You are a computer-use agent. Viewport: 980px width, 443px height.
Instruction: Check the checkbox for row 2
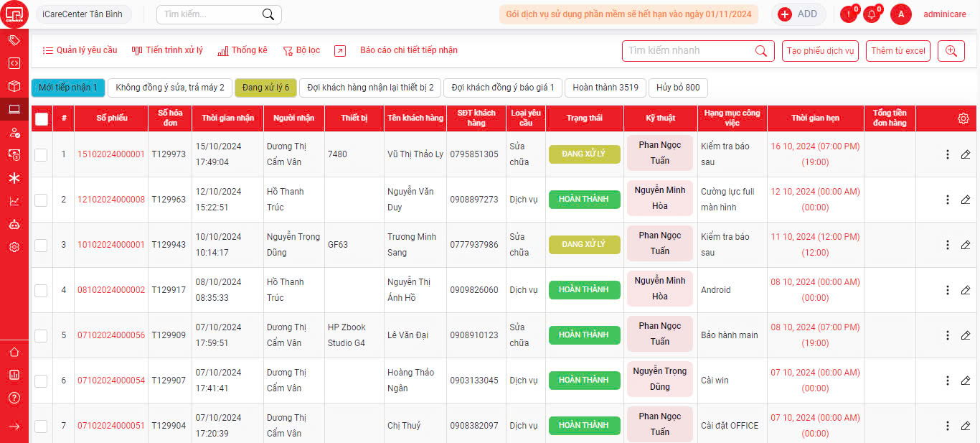(41, 200)
